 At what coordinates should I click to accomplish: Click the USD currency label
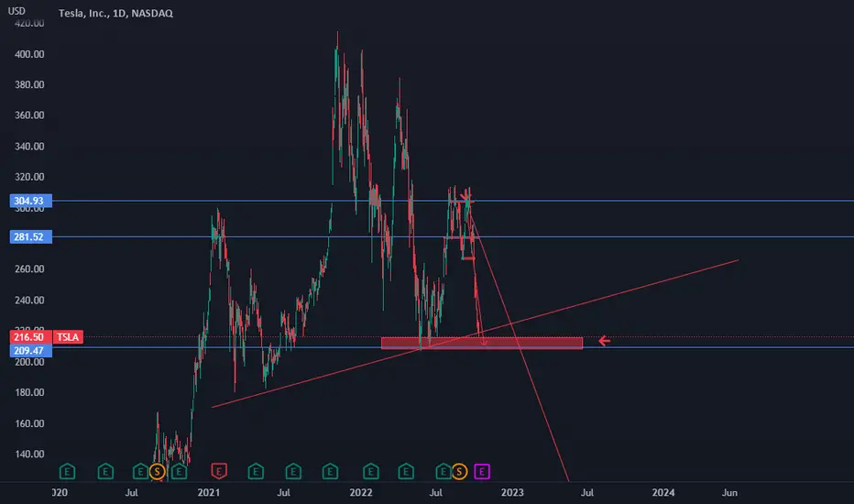[16, 11]
